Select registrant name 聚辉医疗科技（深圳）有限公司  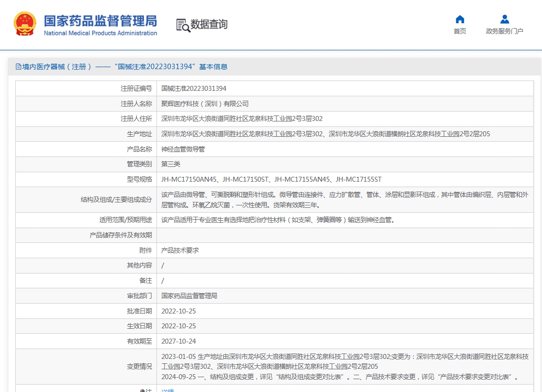tap(205, 104)
